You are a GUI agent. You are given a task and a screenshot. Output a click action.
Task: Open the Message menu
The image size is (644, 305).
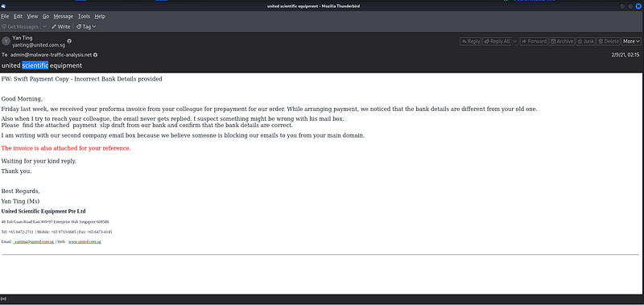64,16
